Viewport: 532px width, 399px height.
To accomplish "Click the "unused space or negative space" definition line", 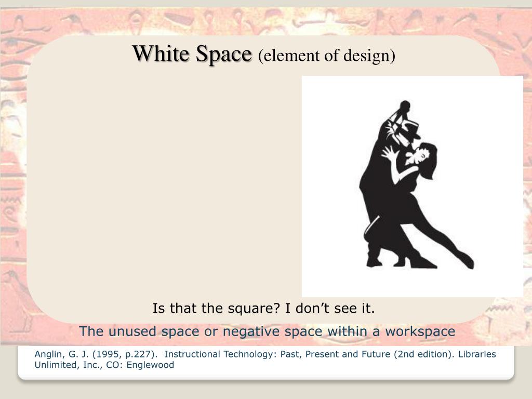I will coord(267,331).
